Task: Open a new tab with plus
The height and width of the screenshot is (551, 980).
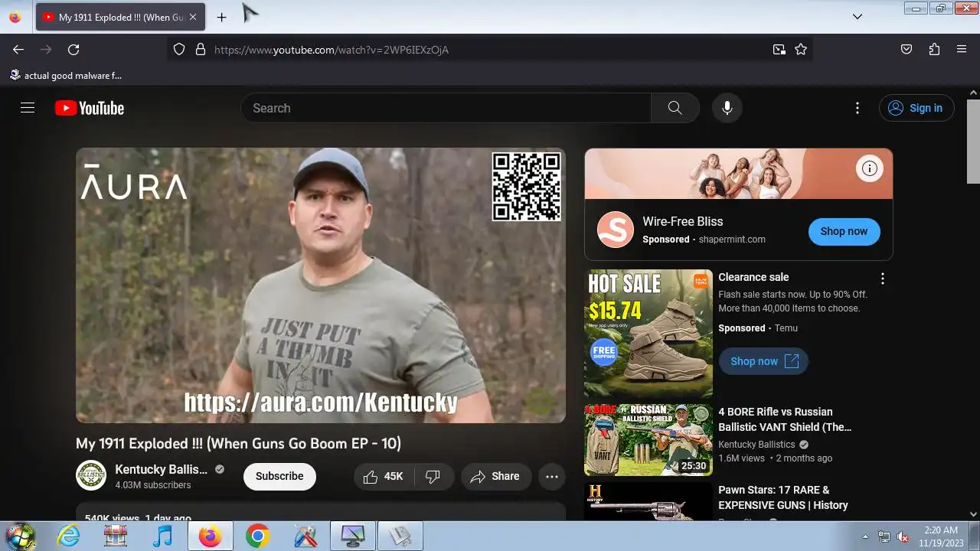Action: [221, 17]
